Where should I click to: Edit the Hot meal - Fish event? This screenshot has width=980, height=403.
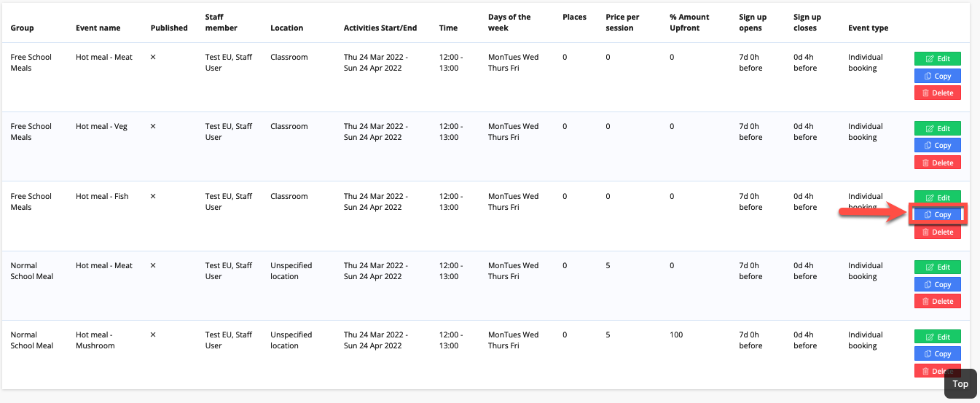(x=938, y=197)
